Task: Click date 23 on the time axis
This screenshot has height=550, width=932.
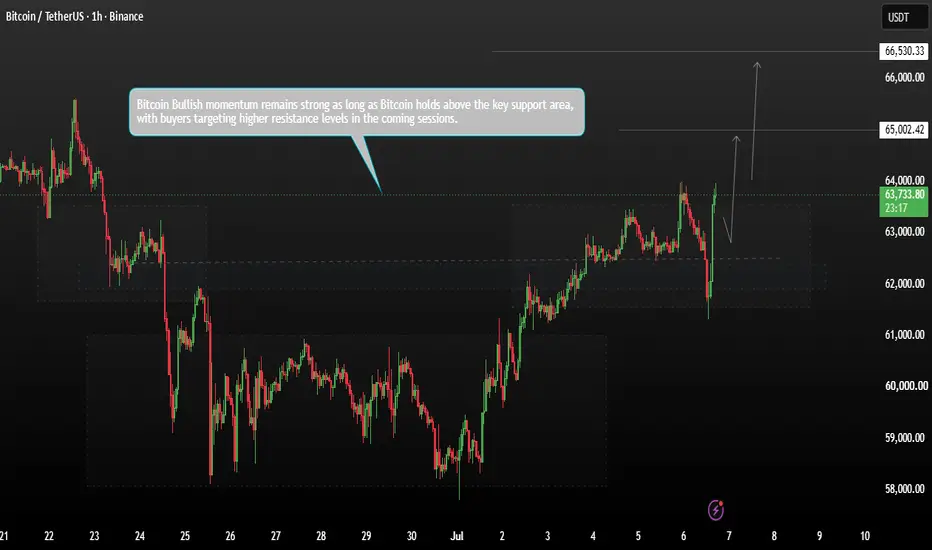Action: pos(94,536)
